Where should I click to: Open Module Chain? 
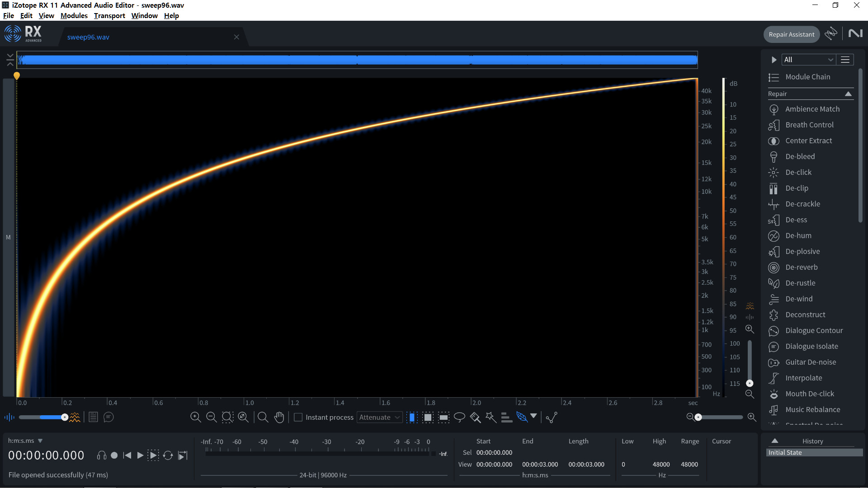[x=807, y=77]
